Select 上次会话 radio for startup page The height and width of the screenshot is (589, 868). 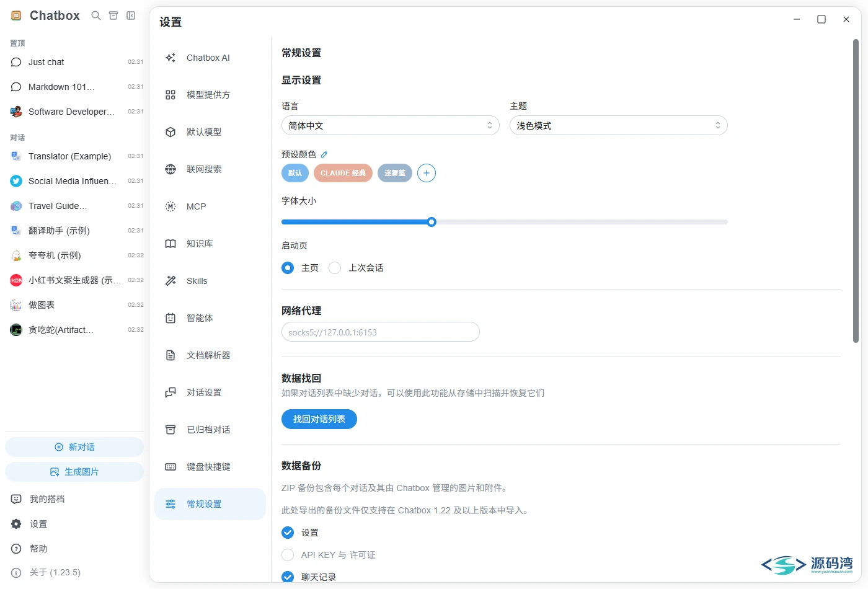click(x=335, y=268)
